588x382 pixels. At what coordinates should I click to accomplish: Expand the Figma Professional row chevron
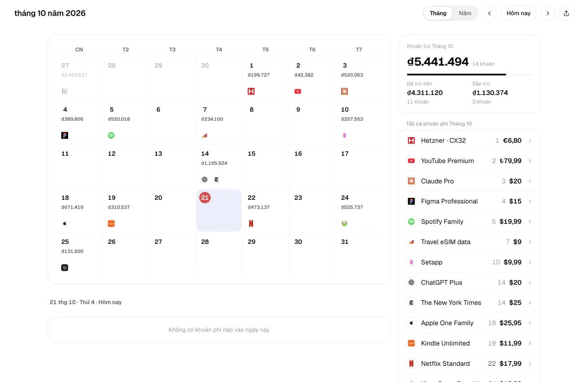tap(530, 201)
